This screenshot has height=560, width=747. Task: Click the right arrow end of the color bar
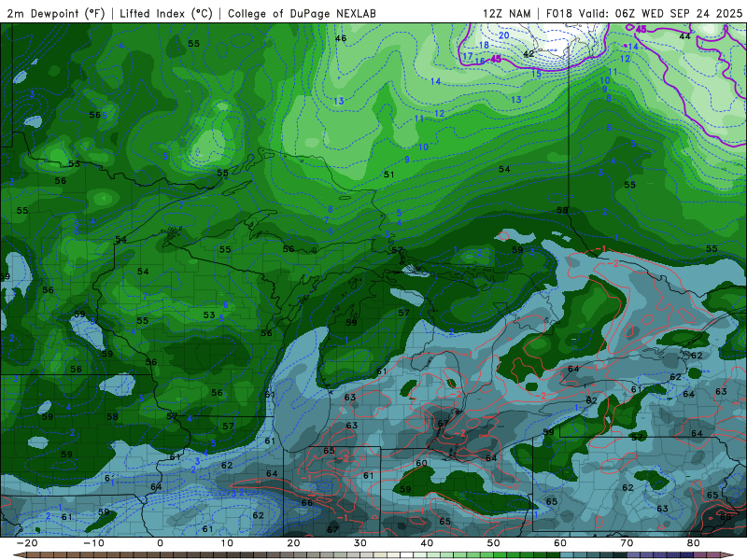pyautogui.click(x=729, y=555)
